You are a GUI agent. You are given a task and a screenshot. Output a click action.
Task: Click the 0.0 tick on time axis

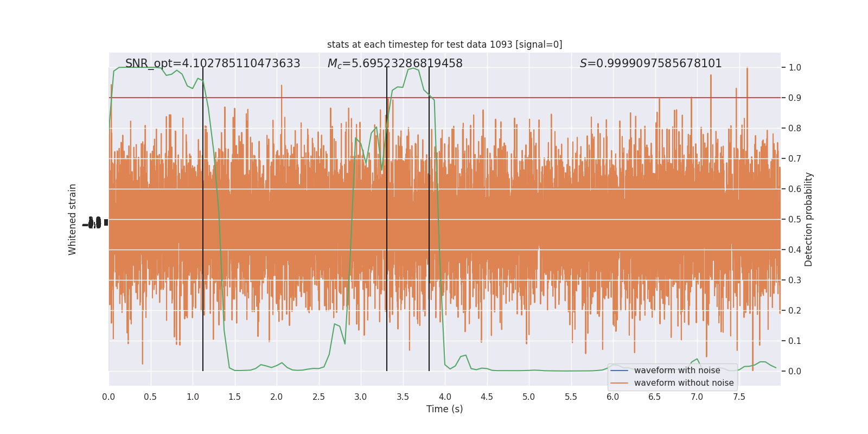(x=108, y=397)
